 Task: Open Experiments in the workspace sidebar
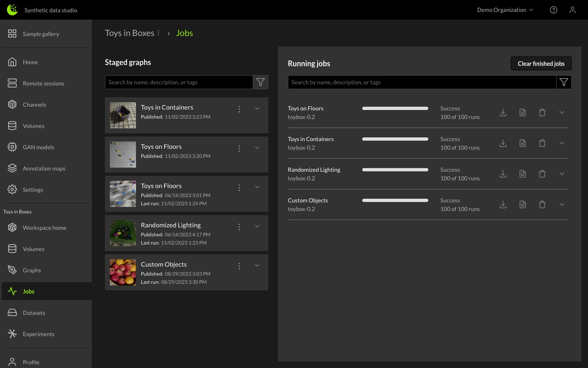point(38,334)
